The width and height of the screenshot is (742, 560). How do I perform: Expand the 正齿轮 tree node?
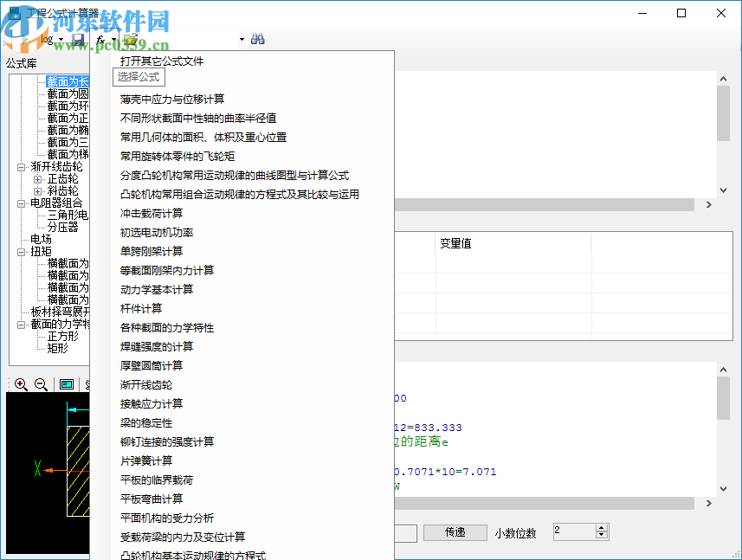(37, 179)
